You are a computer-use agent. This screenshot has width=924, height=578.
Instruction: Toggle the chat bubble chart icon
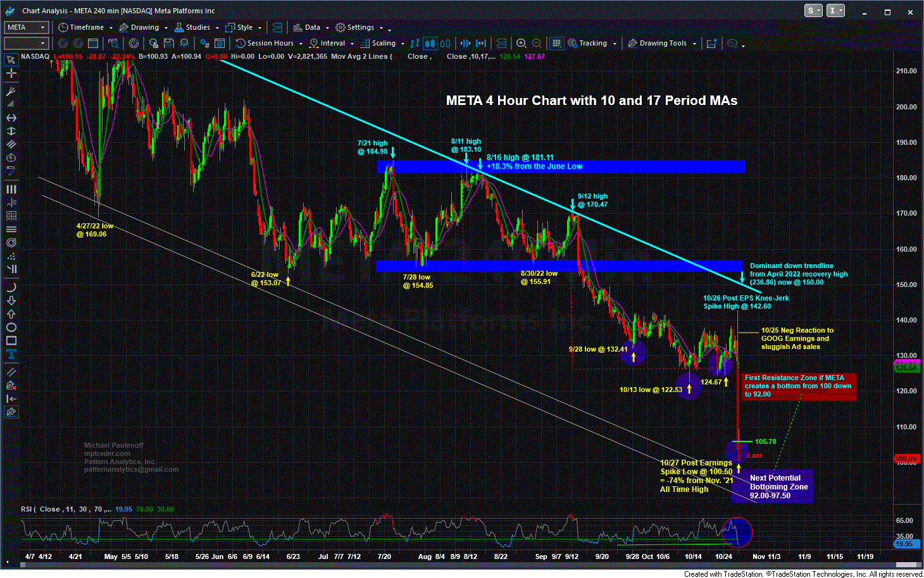pos(732,43)
